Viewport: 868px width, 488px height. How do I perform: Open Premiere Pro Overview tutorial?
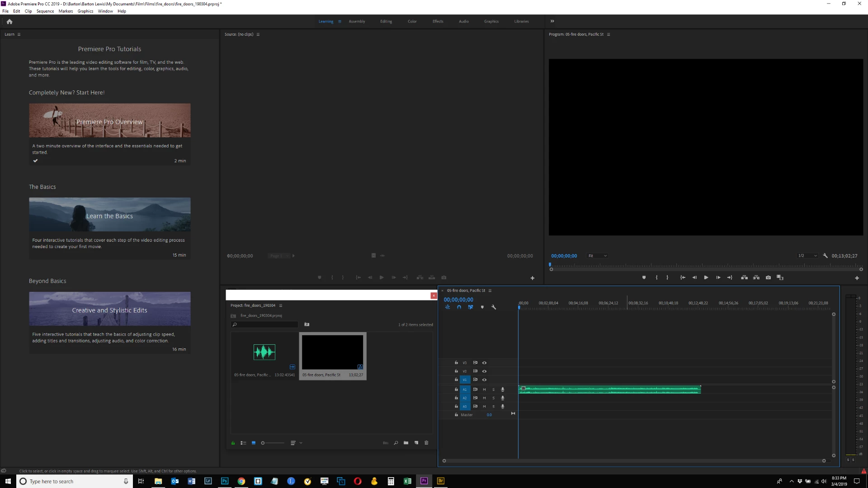point(110,121)
